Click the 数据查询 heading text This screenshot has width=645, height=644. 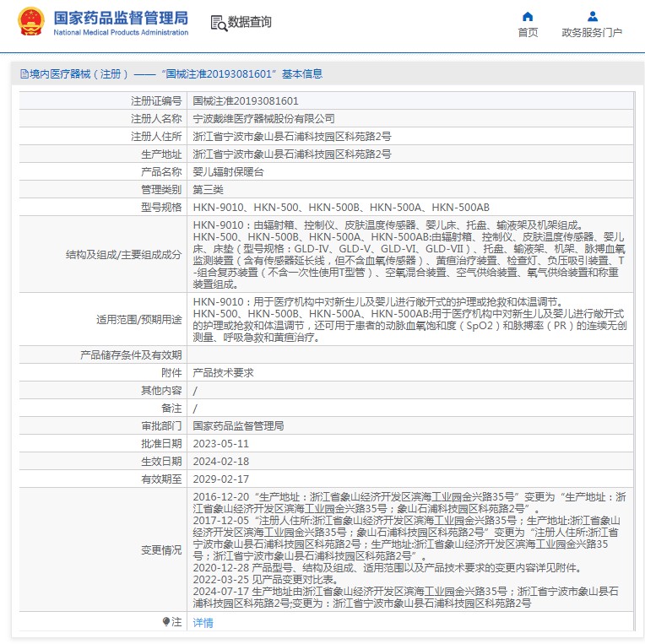pos(250,22)
